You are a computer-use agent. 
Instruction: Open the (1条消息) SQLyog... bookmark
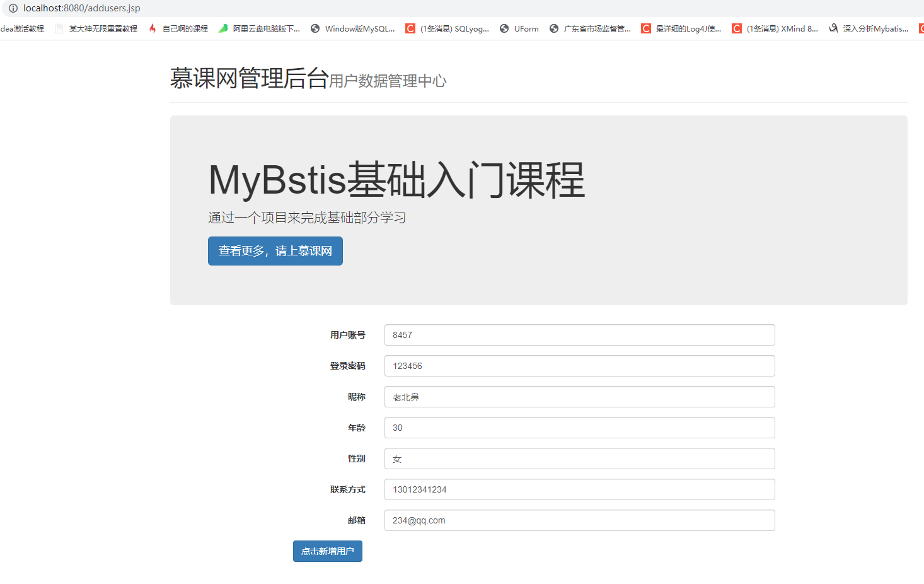448,28
